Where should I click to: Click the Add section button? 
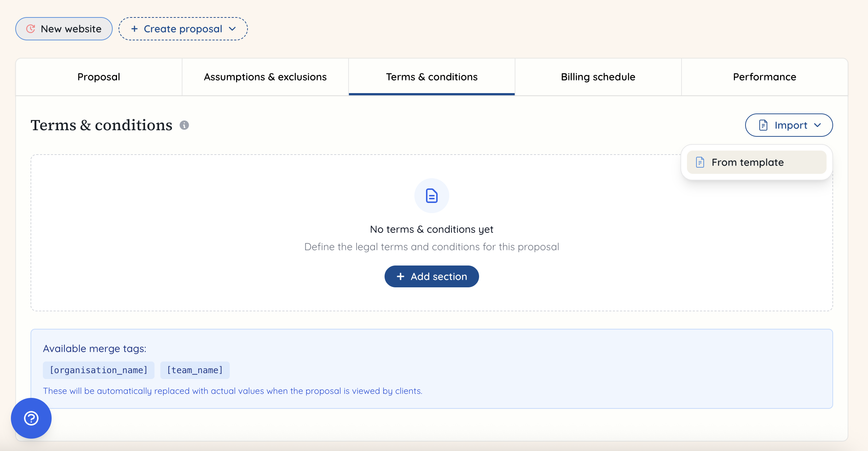coord(431,276)
